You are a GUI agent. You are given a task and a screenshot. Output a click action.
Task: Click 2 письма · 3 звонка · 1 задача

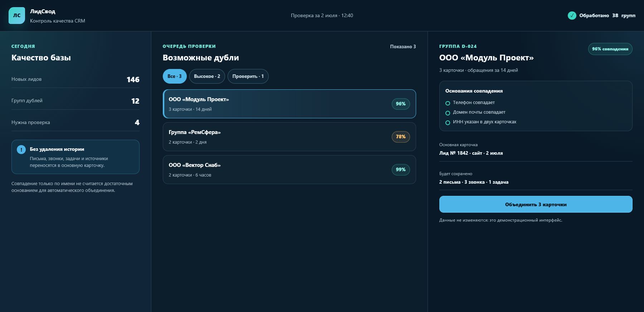click(x=474, y=182)
